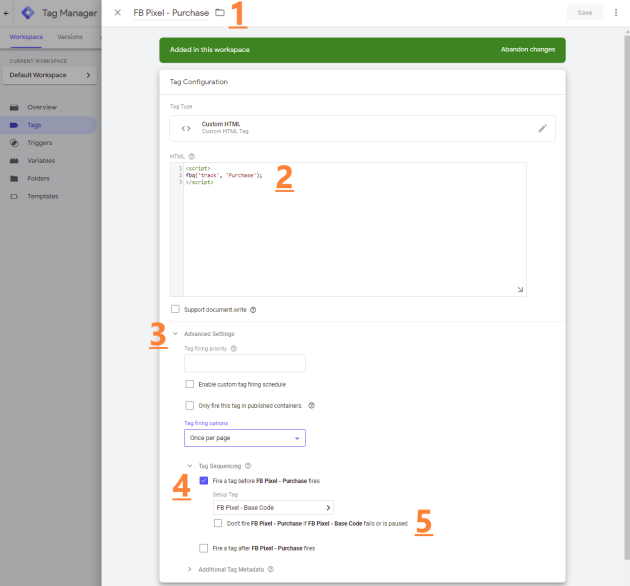Image resolution: width=630 pixels, height=586 pixels.
Task: Open help for published containers option
Action: click(x=311, y=406)
